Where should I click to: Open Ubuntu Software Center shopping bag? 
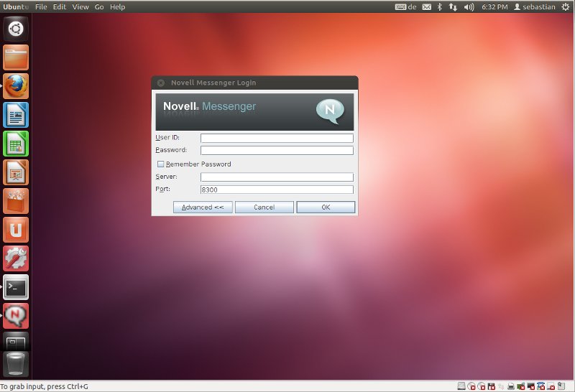(16, 201)
